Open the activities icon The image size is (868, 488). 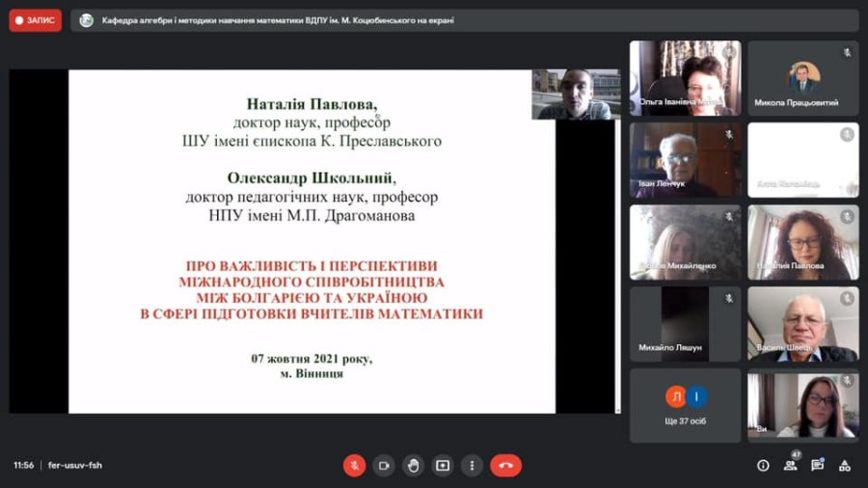[x=844, y=466]
